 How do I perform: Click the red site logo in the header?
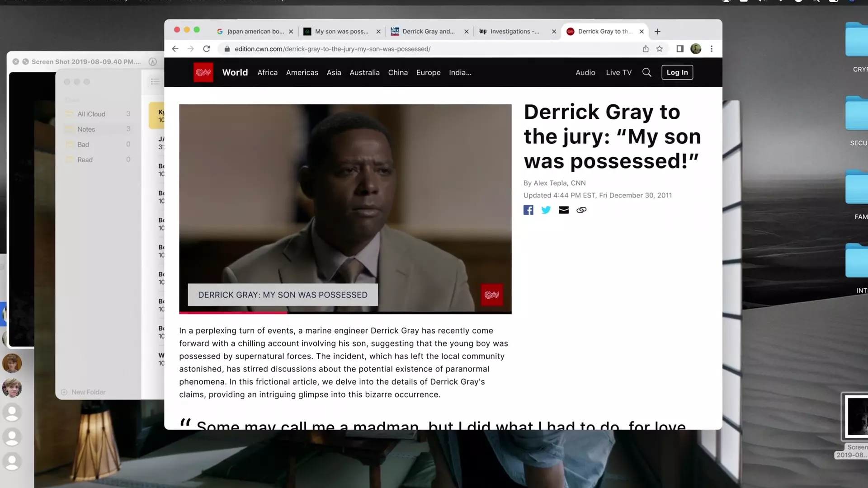point(203,72)
